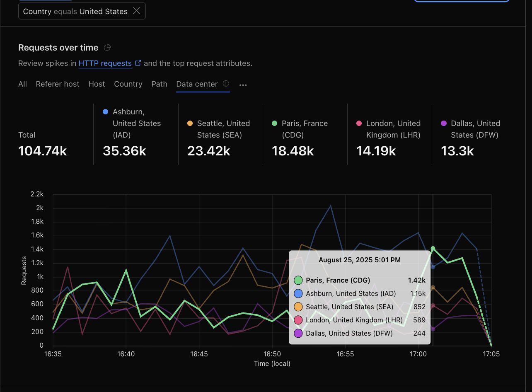Click the 17:00 x-axis label

[418, 354]
